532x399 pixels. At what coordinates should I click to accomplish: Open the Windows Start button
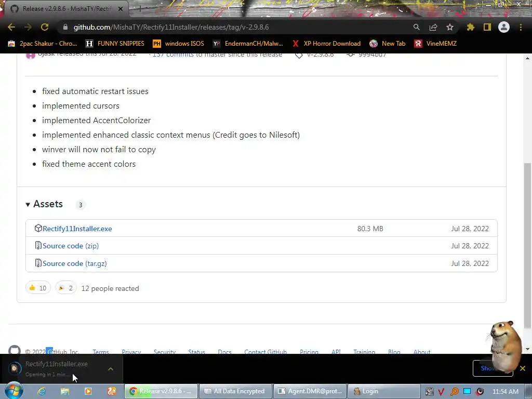pos(14,391)
